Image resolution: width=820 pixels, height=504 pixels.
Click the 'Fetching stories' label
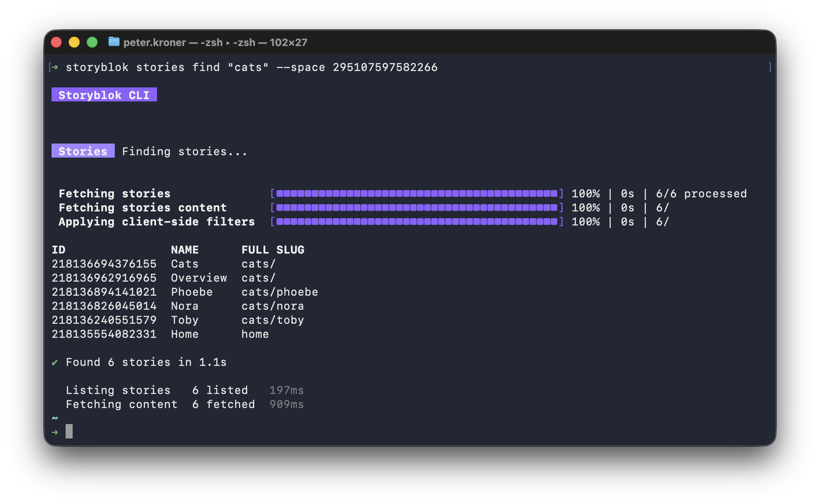pyautogui.click(x=114, y=193)
